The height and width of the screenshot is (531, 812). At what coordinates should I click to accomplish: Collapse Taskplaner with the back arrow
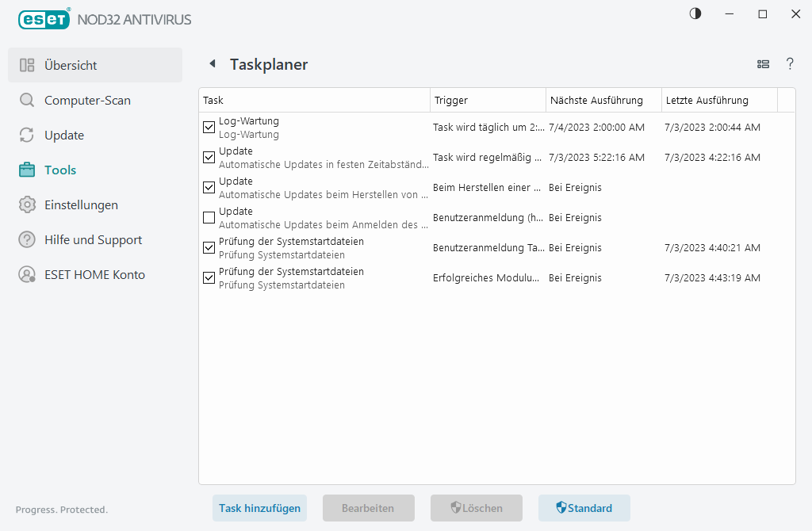[212, 63]
